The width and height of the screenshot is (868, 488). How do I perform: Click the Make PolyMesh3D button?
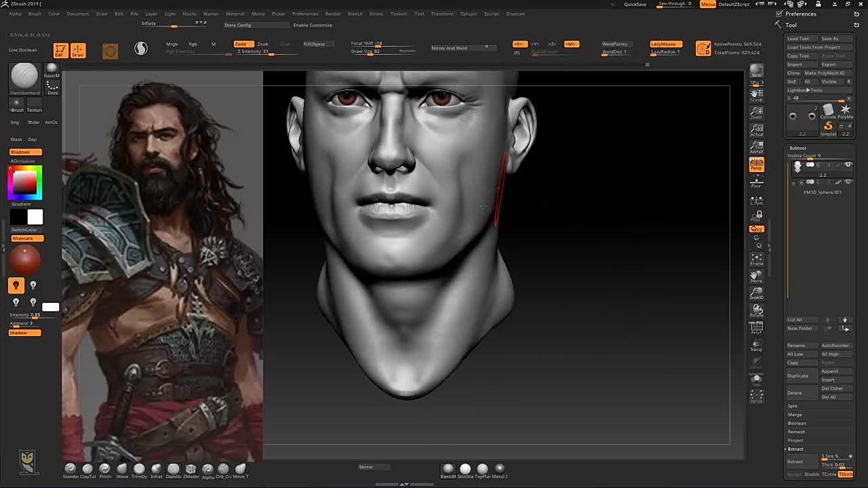pos(828,73)
